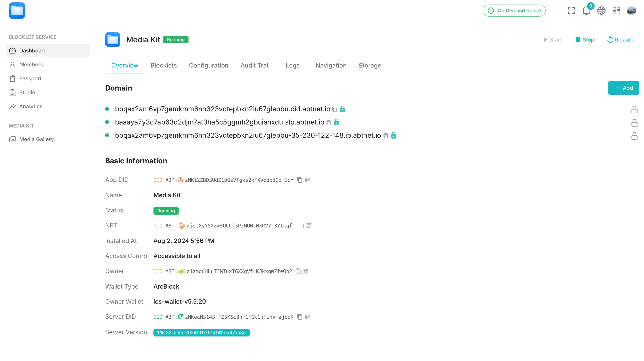Restart the Media Kit blocklet
Viewport: 644px width, 361px height.
coord(619,40)
